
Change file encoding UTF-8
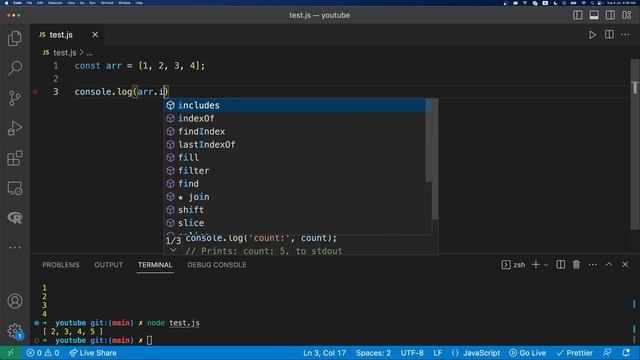tap(412, 353)
